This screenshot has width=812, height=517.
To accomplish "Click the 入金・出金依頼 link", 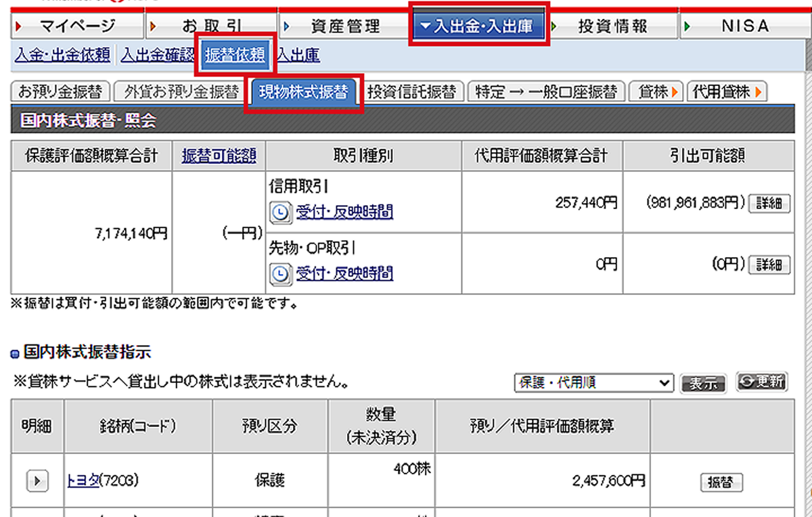I will [x=62, y=55].
